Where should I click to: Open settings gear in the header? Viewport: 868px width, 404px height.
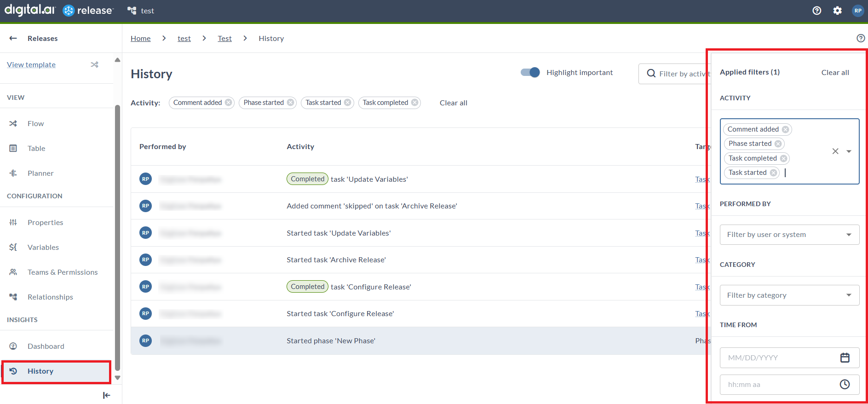pos(837,11)
